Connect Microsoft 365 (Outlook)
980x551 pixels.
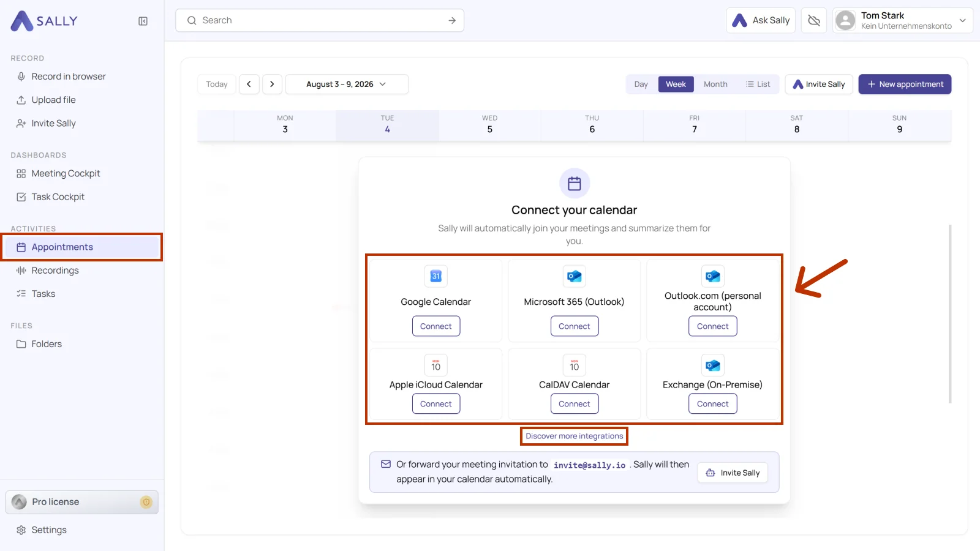[x=575, y=326]
